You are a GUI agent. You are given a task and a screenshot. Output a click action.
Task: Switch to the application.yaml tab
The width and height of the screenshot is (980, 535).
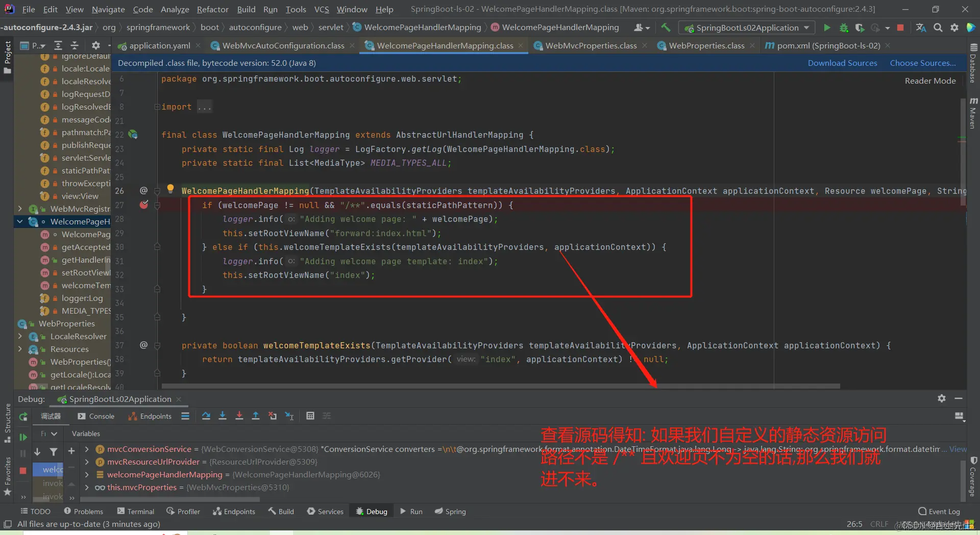click(x=159, y=45)
